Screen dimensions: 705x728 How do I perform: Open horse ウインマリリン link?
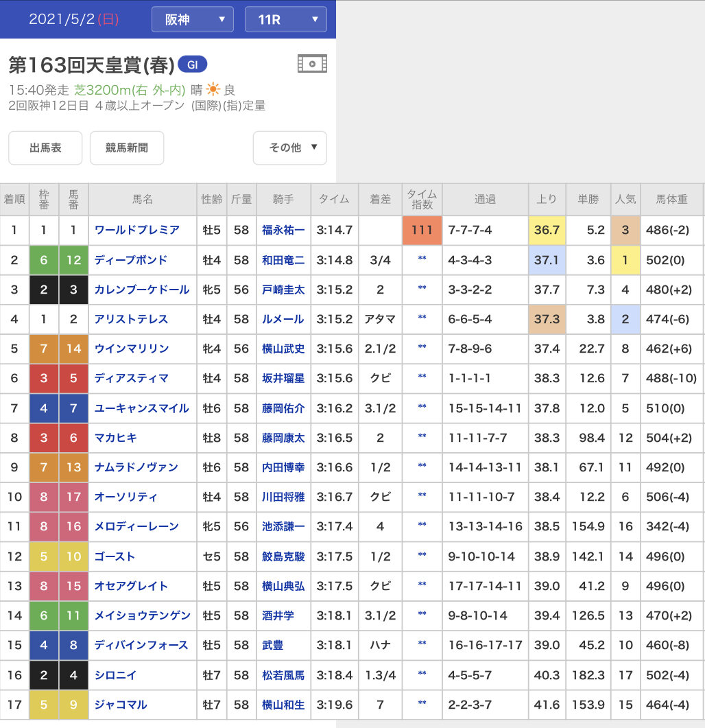[132, 349]
